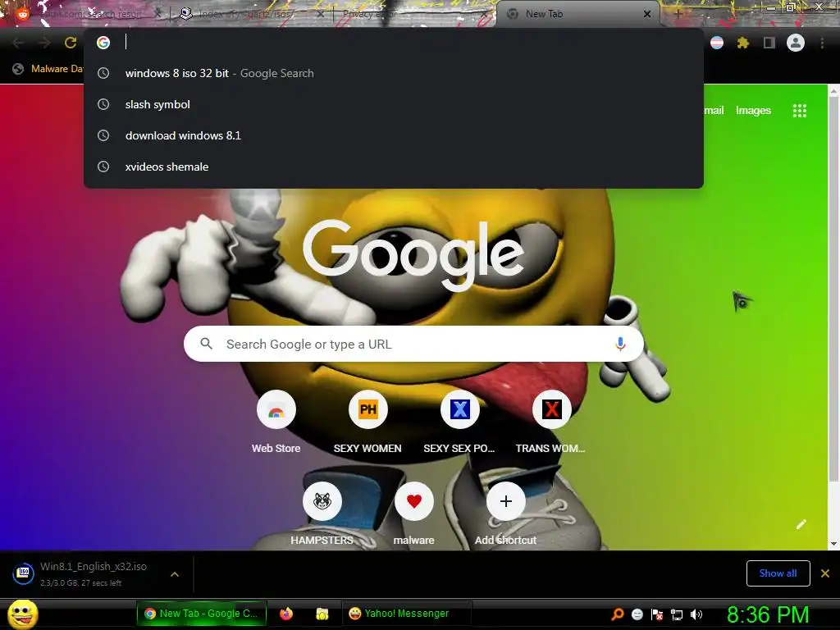This screenshot has width=840, height=630.
Task: Launch Firefox from the taskbar
Action: coord(286,614)
